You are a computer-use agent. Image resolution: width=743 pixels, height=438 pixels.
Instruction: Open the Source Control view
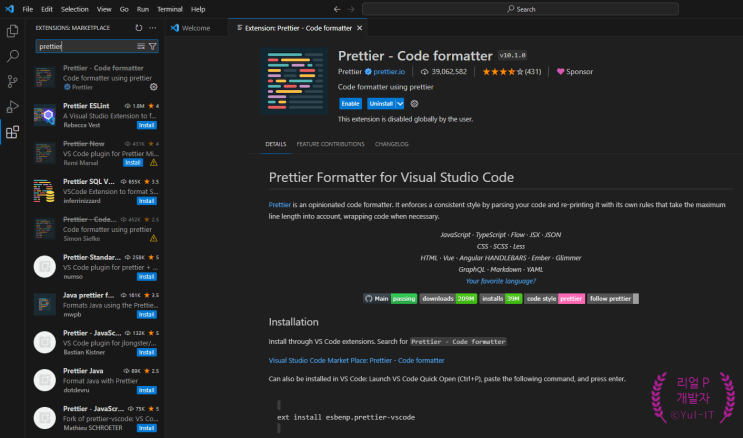coord(12,82)
